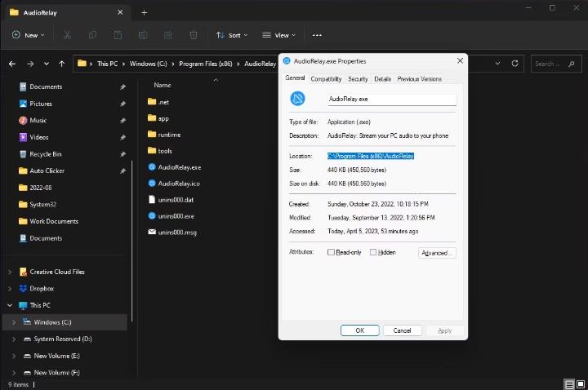Expand the Windows (C:) tree node
588x390 pixels.
(14, 322)
